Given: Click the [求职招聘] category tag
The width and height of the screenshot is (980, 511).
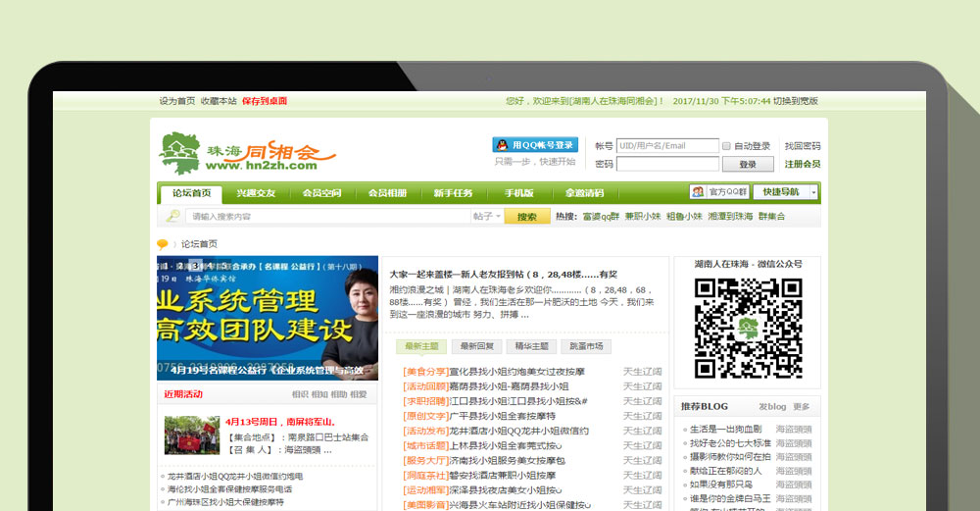Looking at the screenshot, I should tap(425, 401).
